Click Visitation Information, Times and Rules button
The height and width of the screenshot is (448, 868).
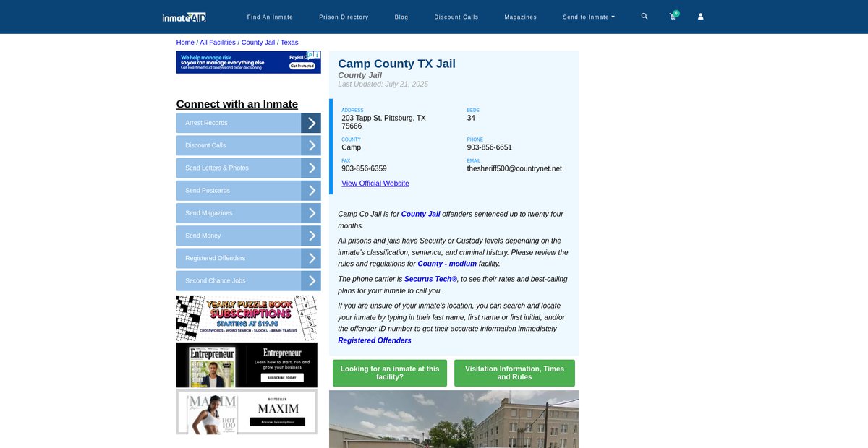coord(514,373)
